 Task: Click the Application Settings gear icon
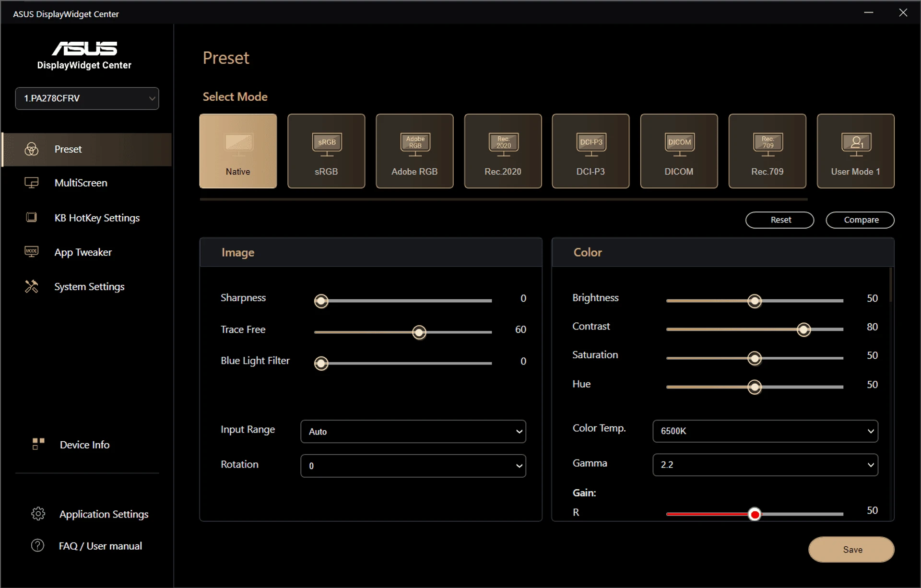click(38, 514)
